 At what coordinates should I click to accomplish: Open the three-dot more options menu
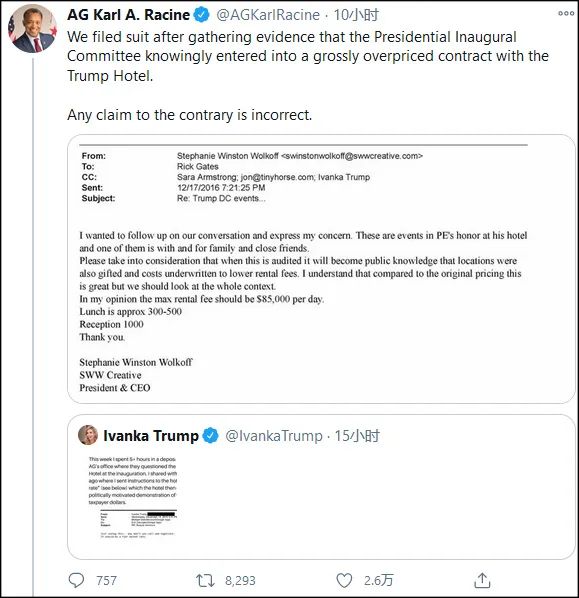coord(566,13)
